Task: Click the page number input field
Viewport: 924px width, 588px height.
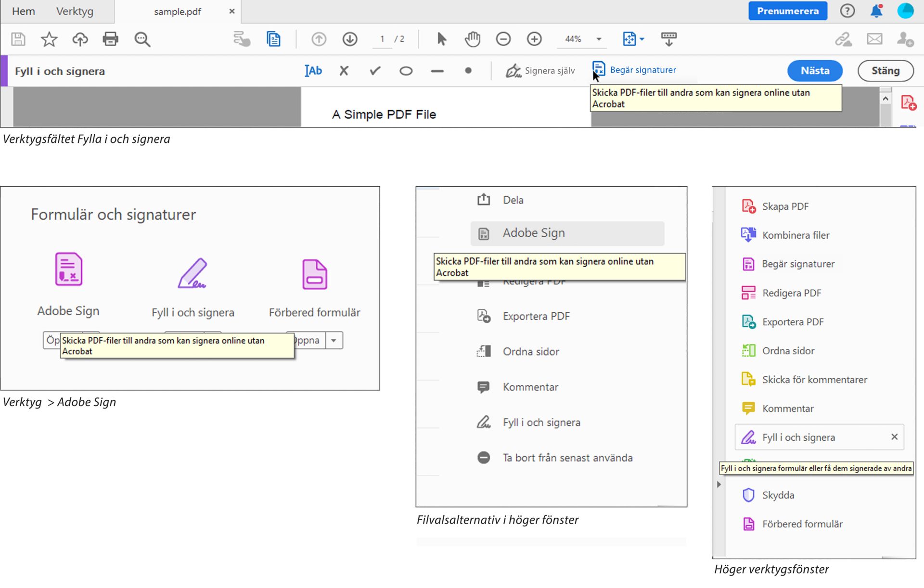Action: click(x=383, y=39)
